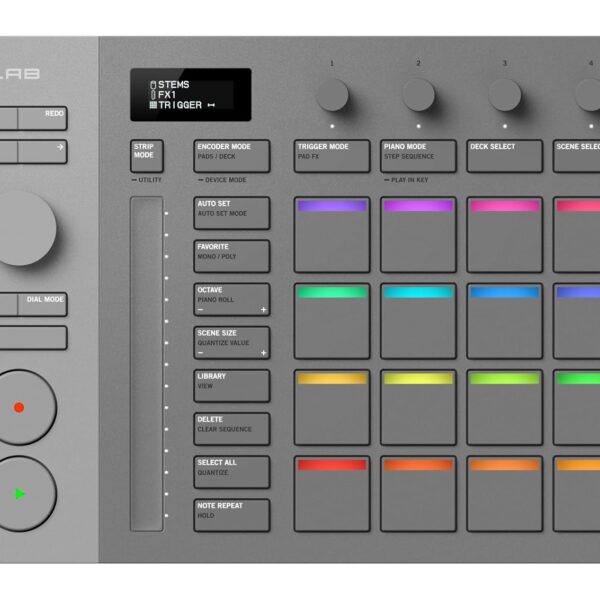Screen dimensions: 600x600
Task: Select the TRIGGER line on the display
Action: pyautogui.click(x=182, y=105)
